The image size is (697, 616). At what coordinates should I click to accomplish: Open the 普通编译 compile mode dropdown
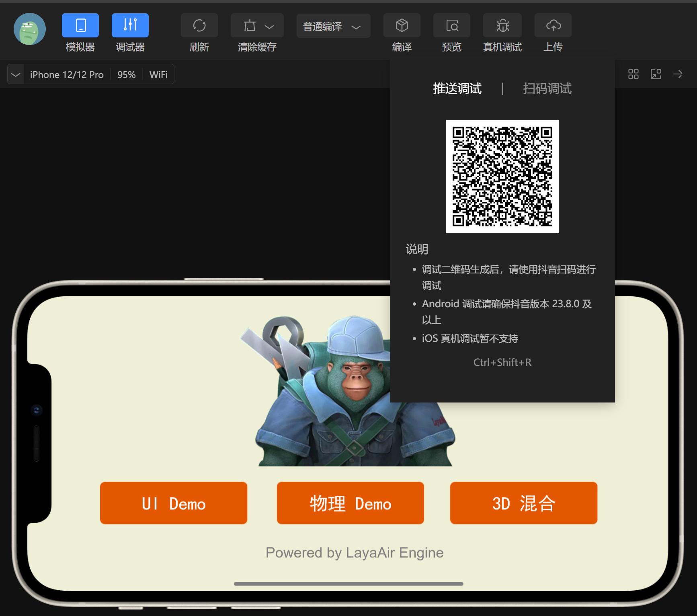point(333,27)
